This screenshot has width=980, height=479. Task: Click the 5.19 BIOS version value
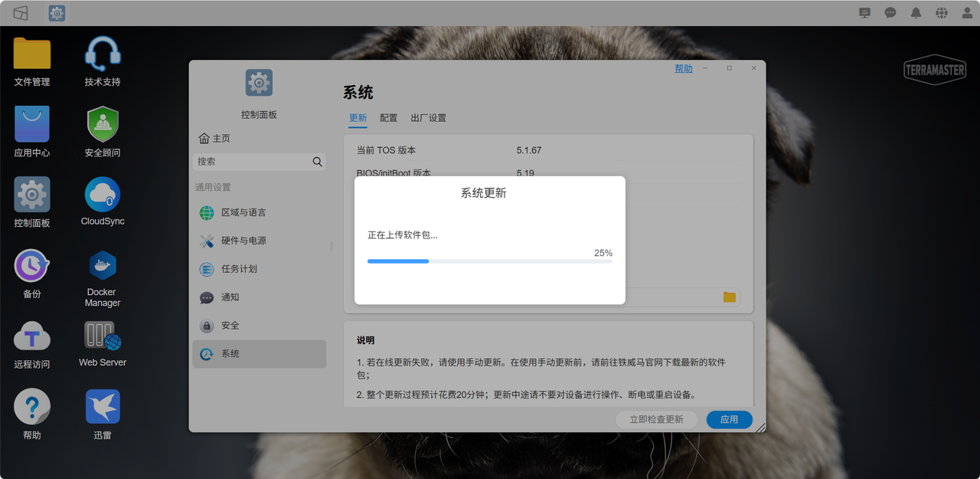525,173
